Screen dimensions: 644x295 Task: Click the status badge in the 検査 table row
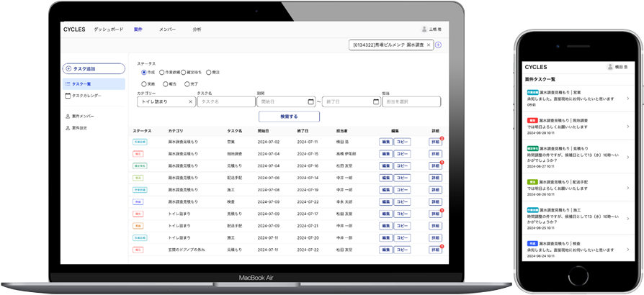click(x=138, y=202)
